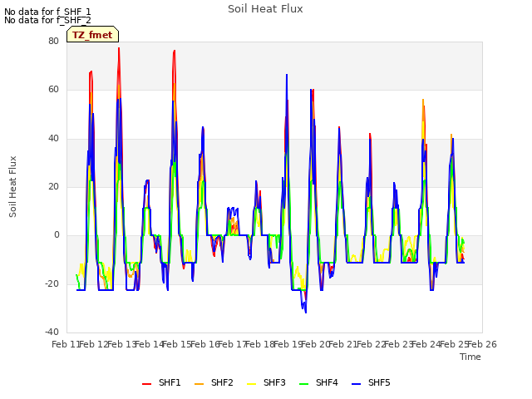The height and width of the screenshot is (399, 532).
Task: Toggle the SHF2 series in the legend
Action: tap(214, 383)
